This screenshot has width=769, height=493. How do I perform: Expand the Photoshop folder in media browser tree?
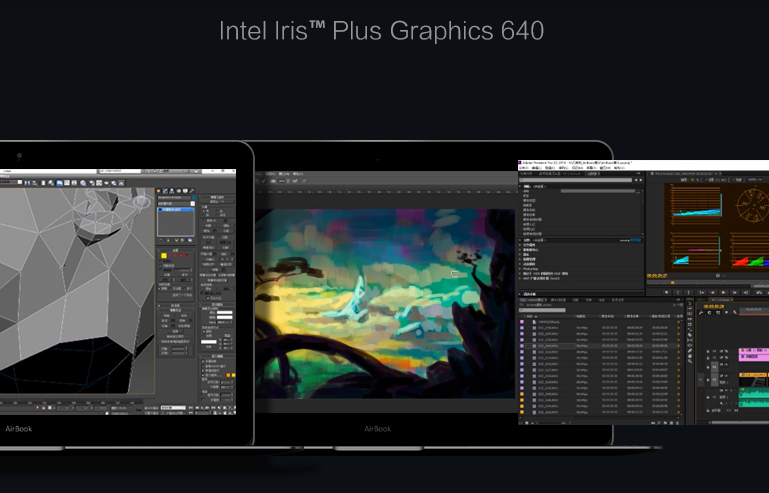521,267
